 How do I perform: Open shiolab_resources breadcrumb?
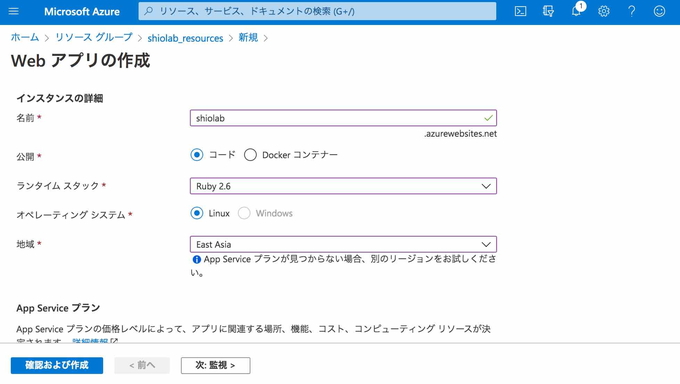(x=185, y=38)
